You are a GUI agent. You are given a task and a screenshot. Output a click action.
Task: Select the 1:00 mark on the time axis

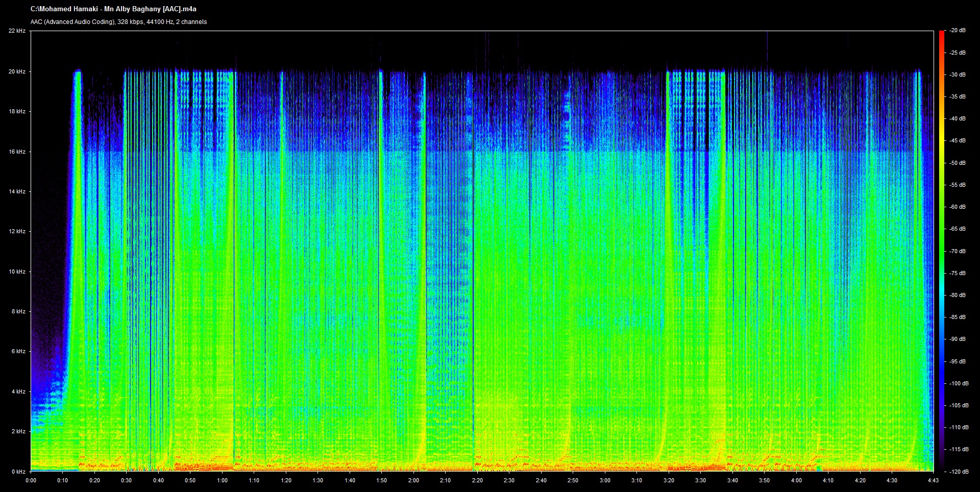(x=222, y=480)
